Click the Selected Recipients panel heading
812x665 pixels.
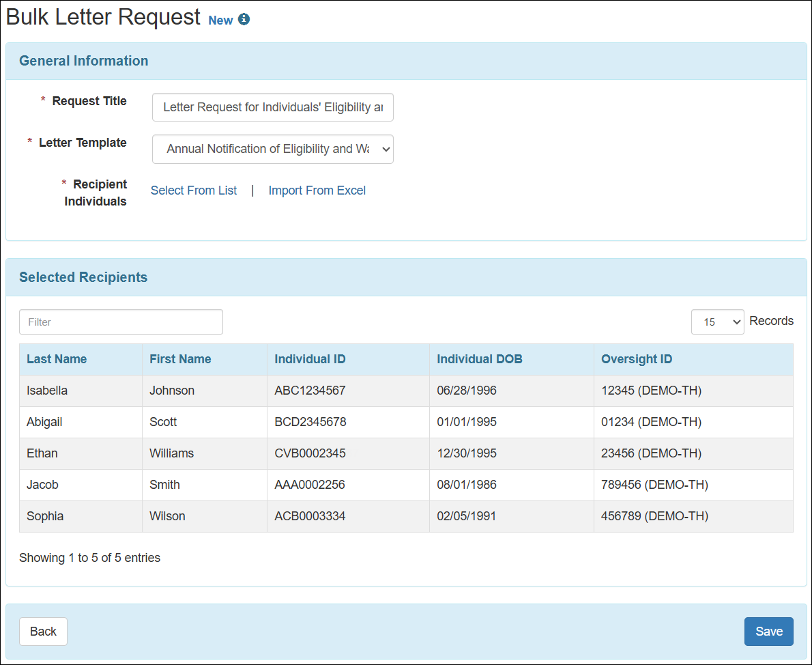83,277
